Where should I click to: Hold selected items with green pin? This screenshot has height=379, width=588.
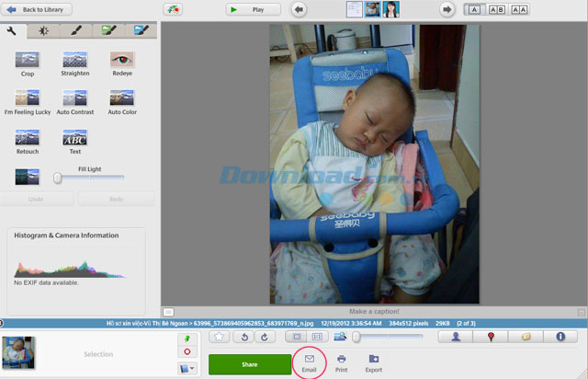point(187,339)
